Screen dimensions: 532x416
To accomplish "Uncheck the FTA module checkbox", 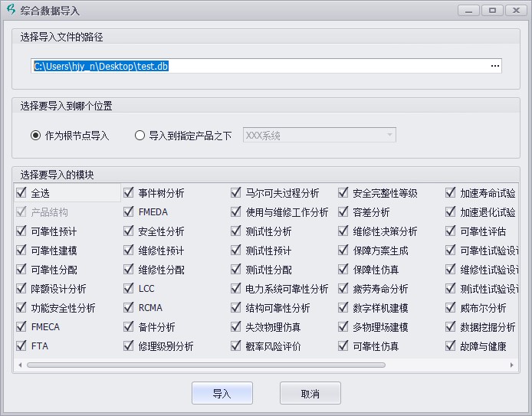I will (x=21, y=346).
